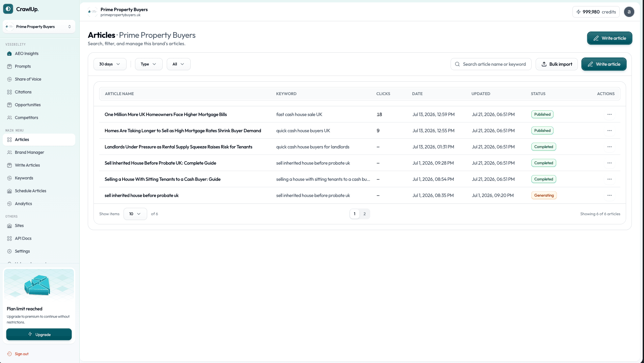The width and height of the screenshot is (644, 363).
Task: Expand the Type filter dropdown
Action: point(149,64)
